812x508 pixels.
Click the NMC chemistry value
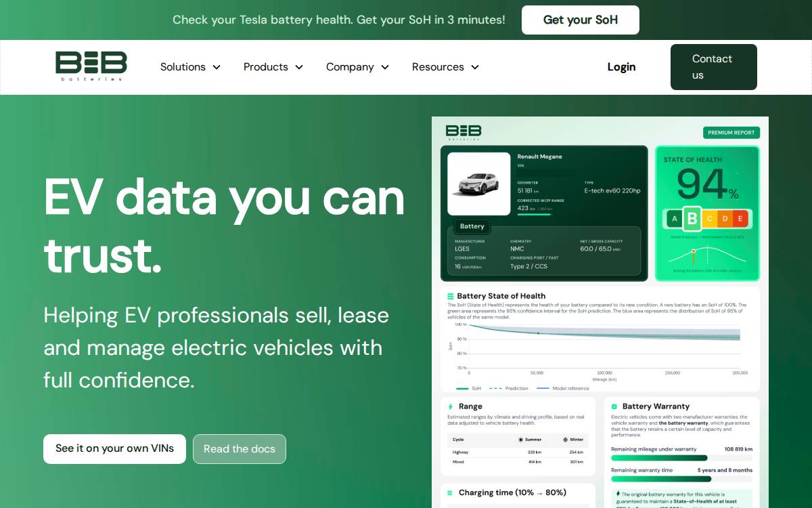click(517, 249)
